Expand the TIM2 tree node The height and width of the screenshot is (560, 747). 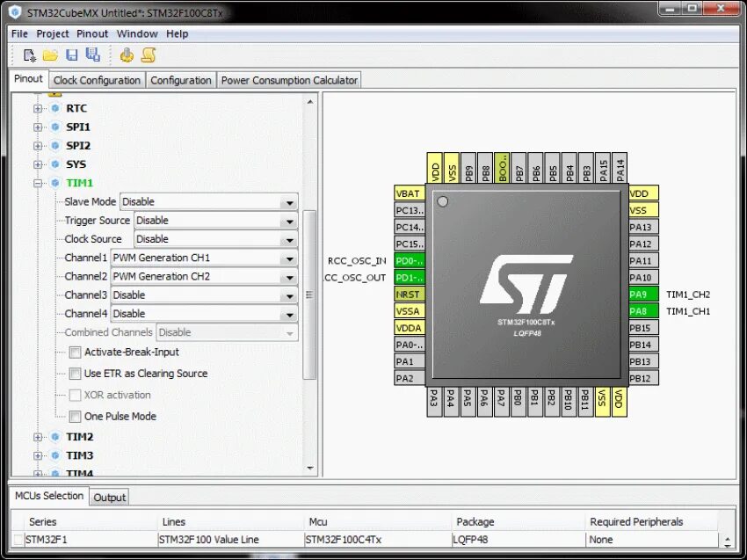(38, 437)
